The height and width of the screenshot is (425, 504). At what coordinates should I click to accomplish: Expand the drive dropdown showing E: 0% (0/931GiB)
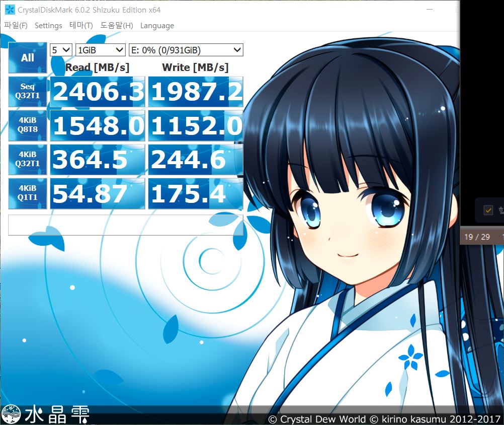tap(186, 50)
